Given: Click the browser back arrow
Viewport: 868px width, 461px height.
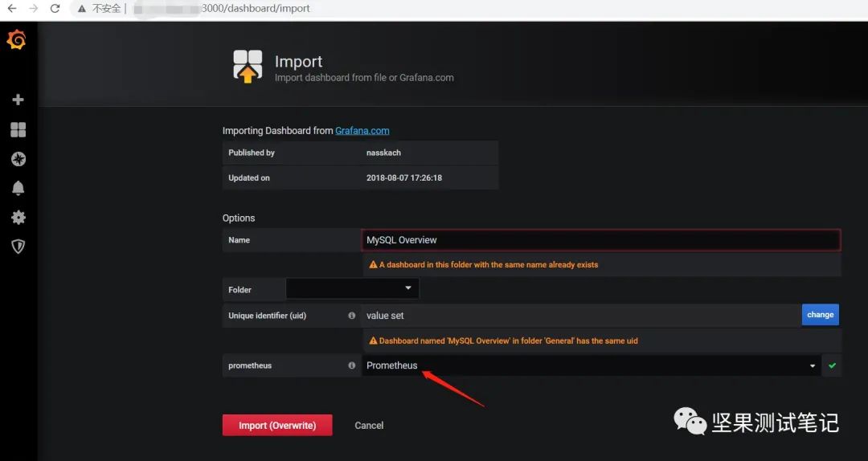Looking at the screenshot, I should point(11,8).
